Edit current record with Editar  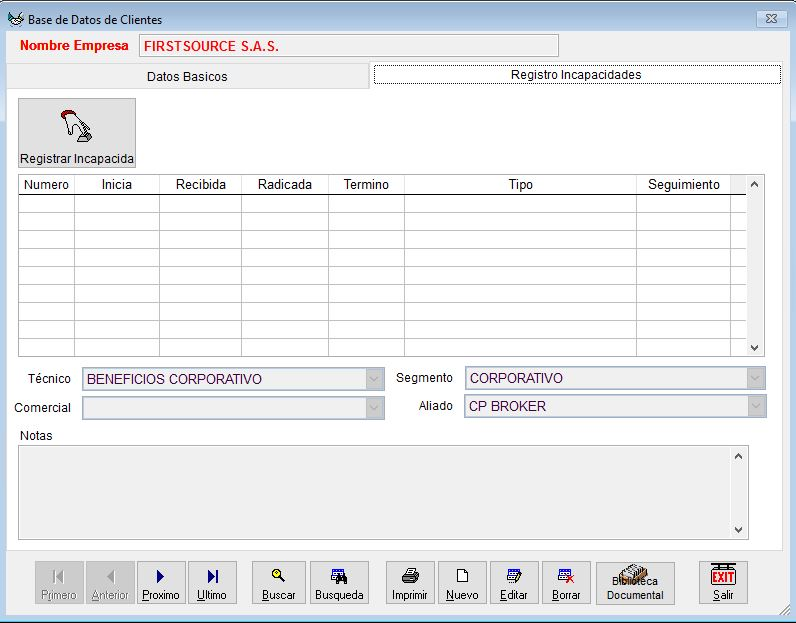pos(514,582)
